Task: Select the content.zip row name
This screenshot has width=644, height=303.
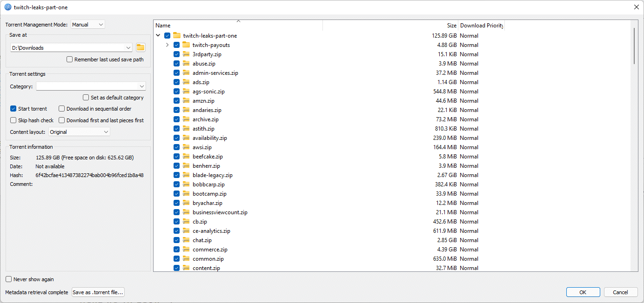Action: pyautogui.click(x=206, y=268)
